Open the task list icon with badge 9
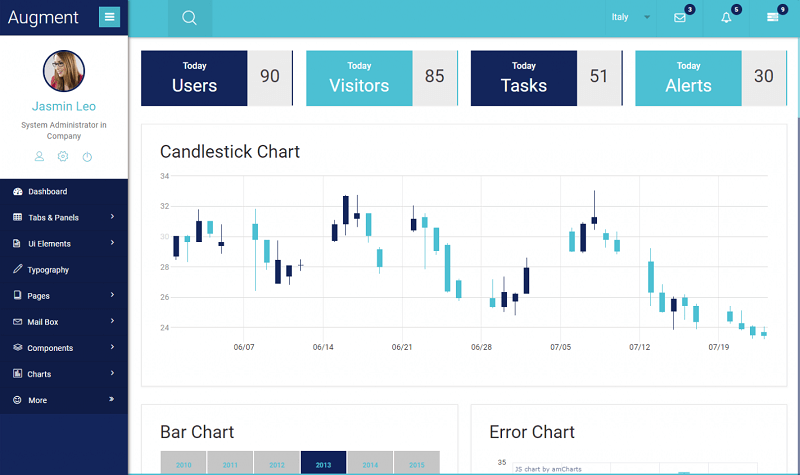The image size is (800, 475). pyautogui.click(x=772, y=17)
